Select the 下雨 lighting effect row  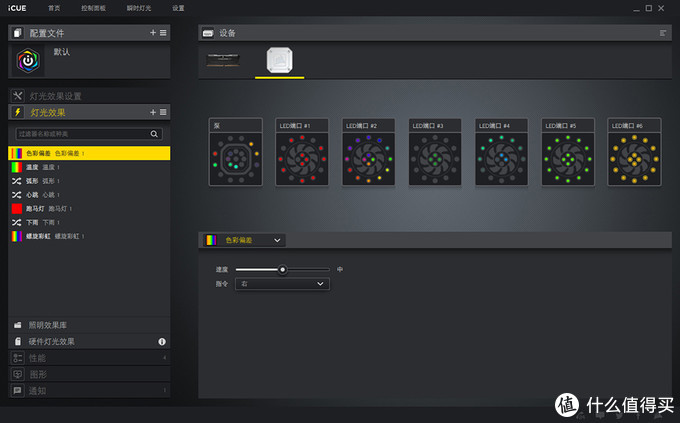click(x=89, y=223)
